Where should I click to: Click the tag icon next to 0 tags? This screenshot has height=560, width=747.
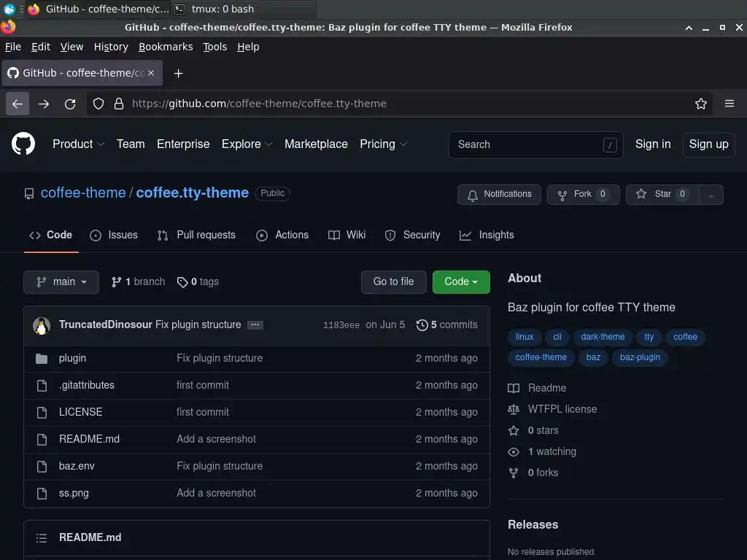(x=182, y=282)
